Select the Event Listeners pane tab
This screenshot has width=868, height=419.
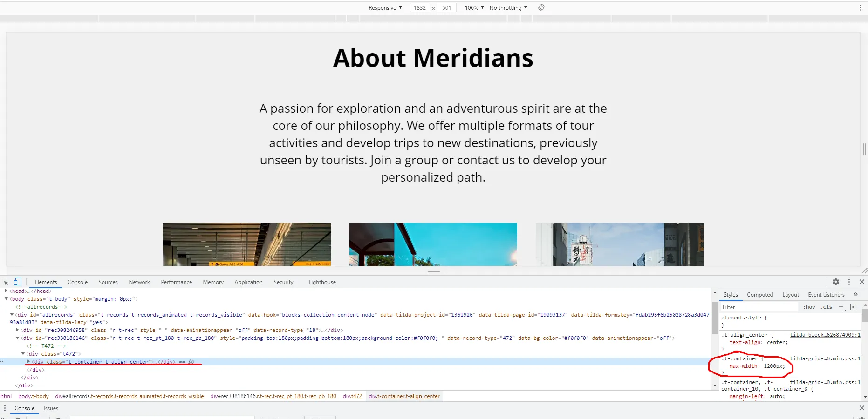click(x=826, y=295)
